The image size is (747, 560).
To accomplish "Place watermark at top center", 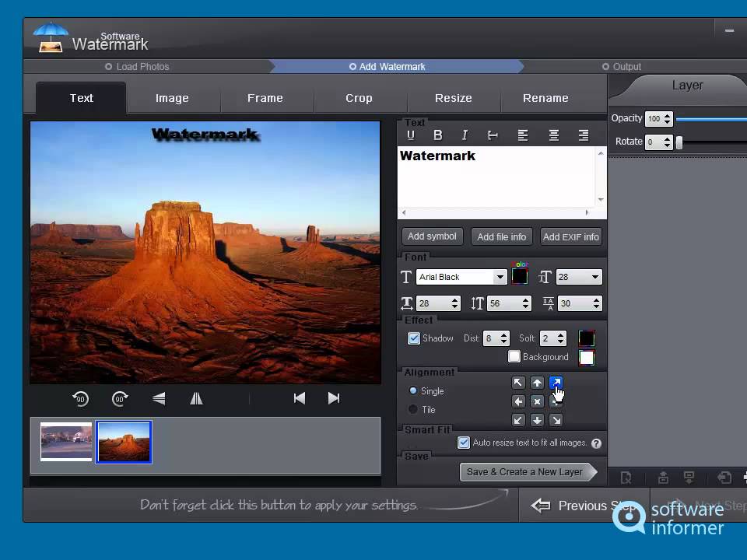I will pos(537,383).
